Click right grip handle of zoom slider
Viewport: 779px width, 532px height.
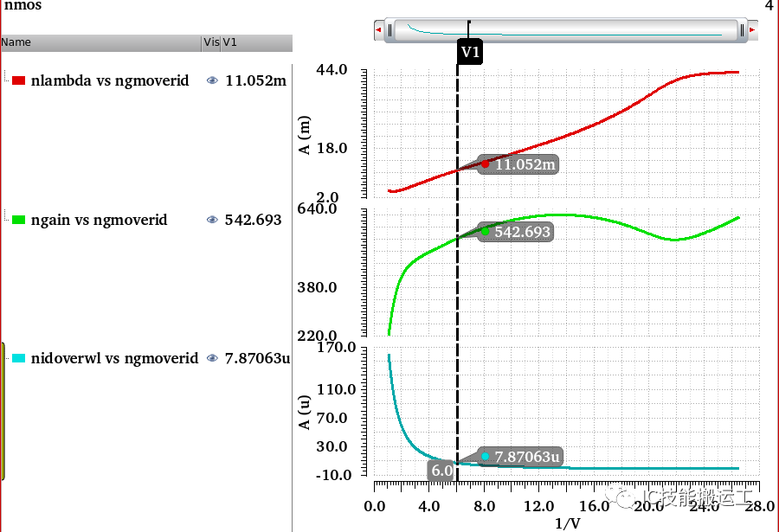[741, 30]
